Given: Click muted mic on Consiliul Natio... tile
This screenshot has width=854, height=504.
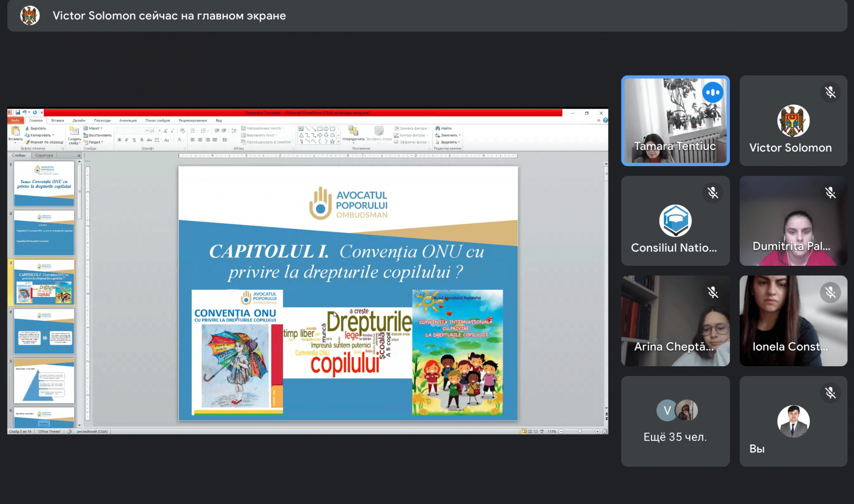Looking at the screenshot, I should (x=713, y=192).
